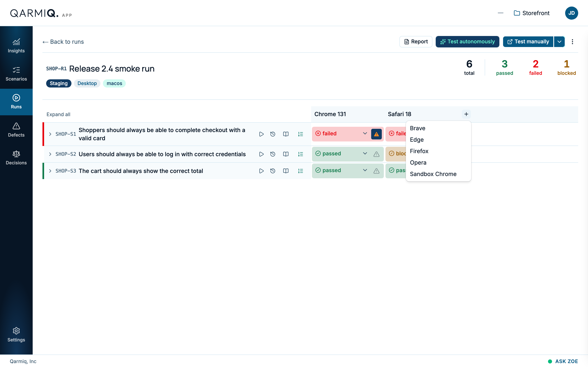Open Settings from the sidebar

[x=16, y=335]
